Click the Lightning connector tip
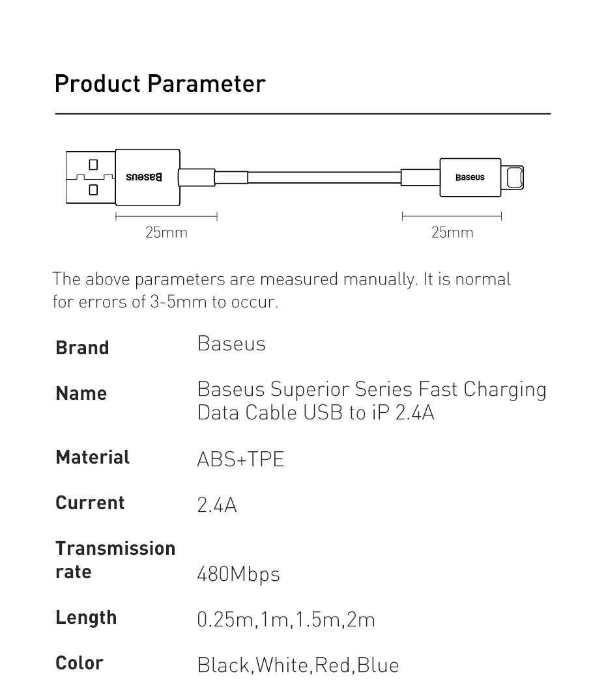The width and height of the screenshot is (606, 700). pyautogui.click(x=514, y=178)
